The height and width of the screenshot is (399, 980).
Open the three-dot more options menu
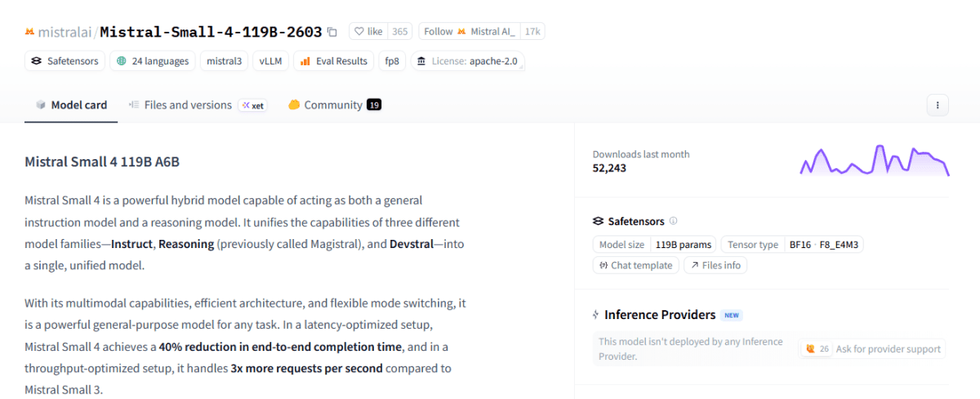click(938, 104)
